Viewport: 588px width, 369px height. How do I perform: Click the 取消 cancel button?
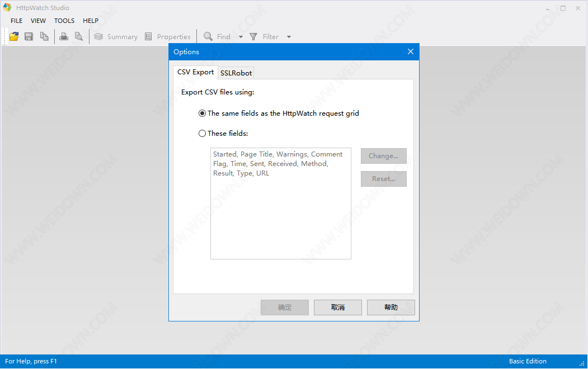tap(338, 307)
